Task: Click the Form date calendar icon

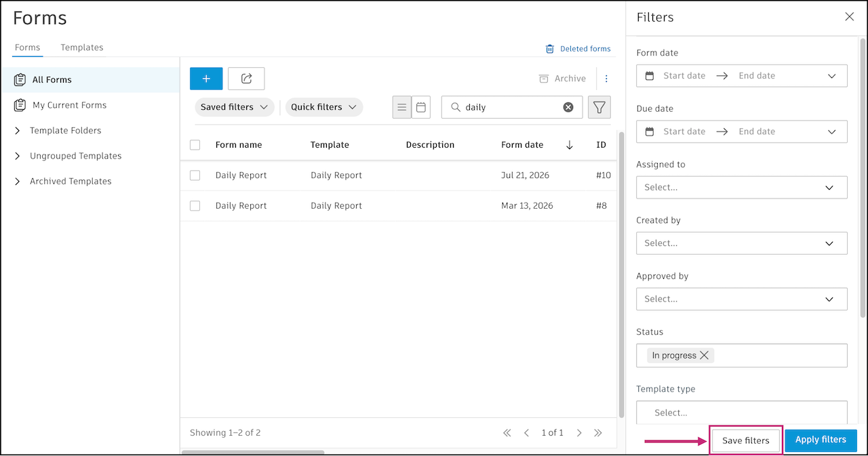Action: 650,76
